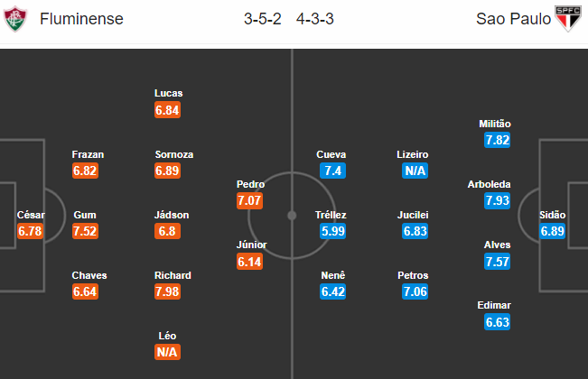This screenshot has height=379, width=588.
Task: Click the 4-3-3 formation label
Action: tap(315, 19)
